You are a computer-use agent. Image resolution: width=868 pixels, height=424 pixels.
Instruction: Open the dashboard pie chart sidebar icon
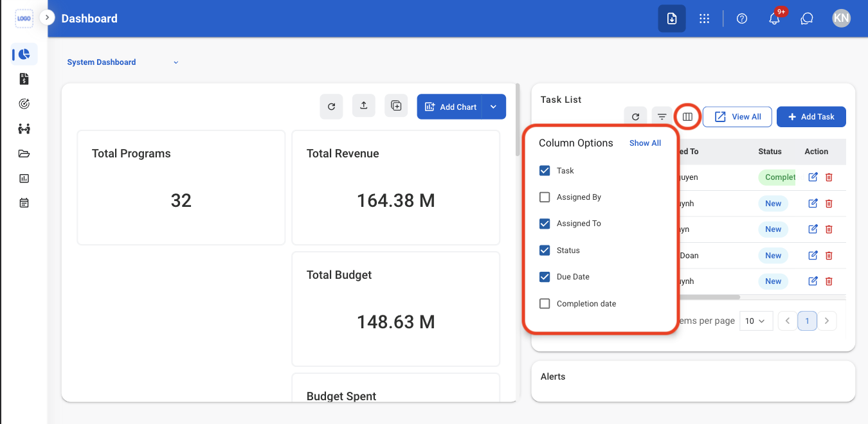(24, 55)
